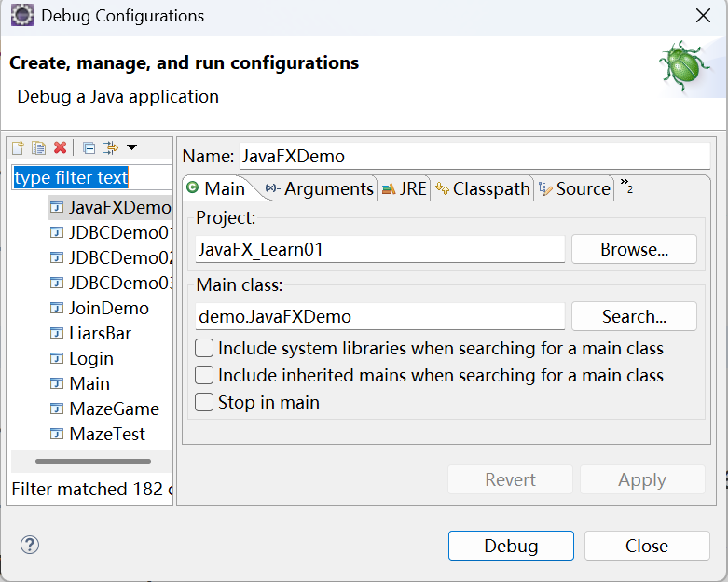Viewport: 728px width, 582px height.
Task: Delete selected launch configuration with red X
Action: tap(60, 147)
